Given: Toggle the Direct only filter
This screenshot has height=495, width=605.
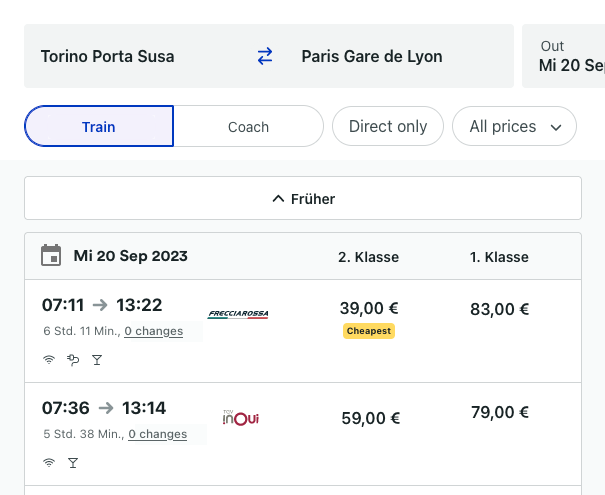Looking at the screenshot, I should click(x=387, y=127).
